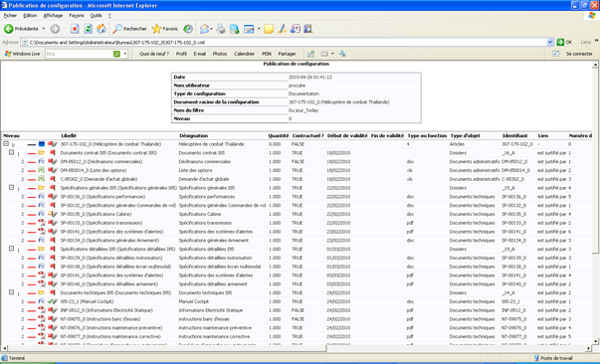Open the Favoris menu in menu bar
Viewport: 600px width, 364px height.
click(x=77, y=16)
